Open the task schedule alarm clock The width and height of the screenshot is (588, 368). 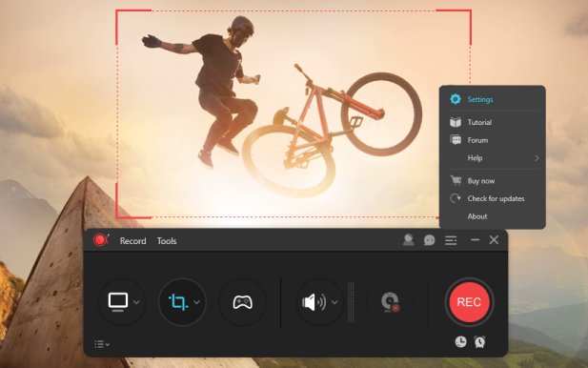[x=479, y=341]
